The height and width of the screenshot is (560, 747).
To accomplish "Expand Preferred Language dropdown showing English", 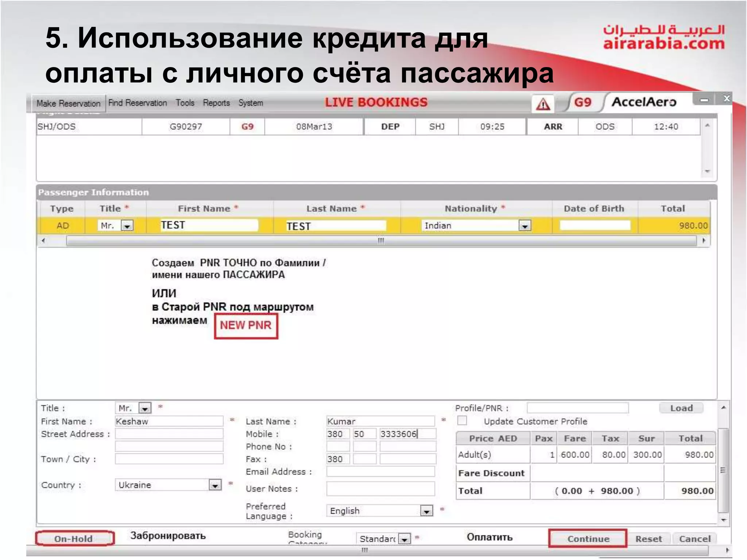I will (x=426, y=511).
